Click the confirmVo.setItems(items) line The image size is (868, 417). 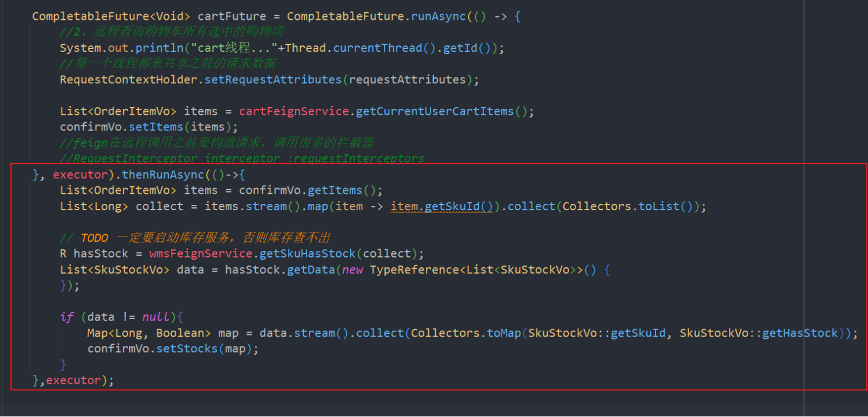point(149,127)
